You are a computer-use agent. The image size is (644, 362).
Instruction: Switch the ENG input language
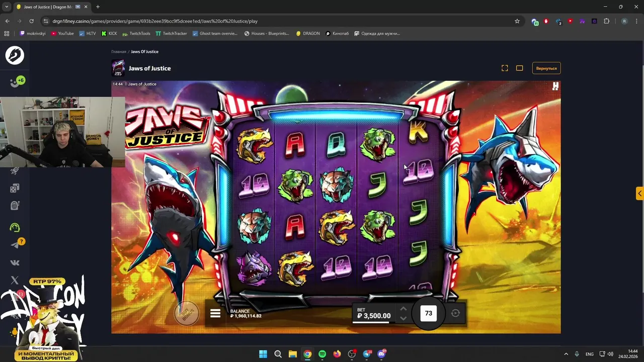(x=589, y=354)
